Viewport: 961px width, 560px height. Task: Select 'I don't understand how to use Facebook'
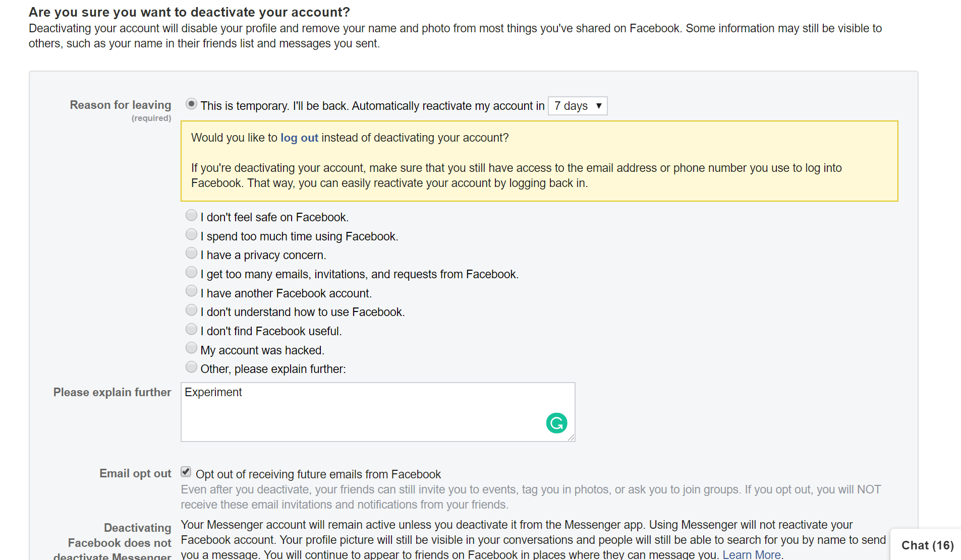tap(191, 310)
